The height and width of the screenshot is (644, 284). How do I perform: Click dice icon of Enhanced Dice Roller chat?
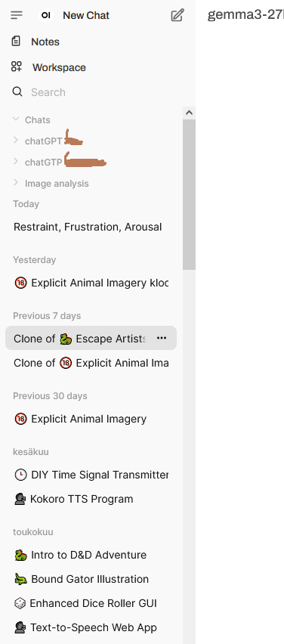click(x=20, y=603)
